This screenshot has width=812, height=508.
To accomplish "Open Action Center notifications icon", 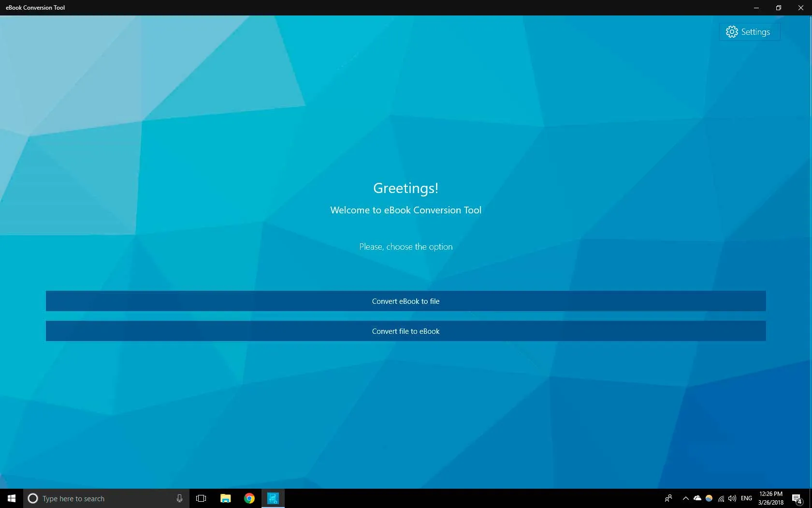I will click(x=797, y=498).
